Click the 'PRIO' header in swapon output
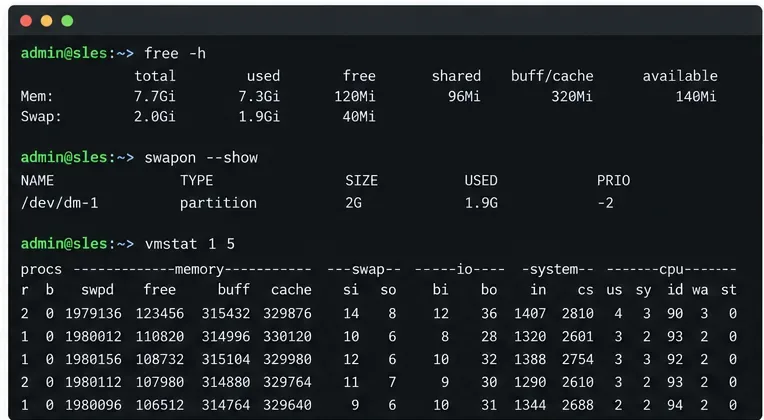The width and height of the screenshot is (764, 420). tap(613, 181)
